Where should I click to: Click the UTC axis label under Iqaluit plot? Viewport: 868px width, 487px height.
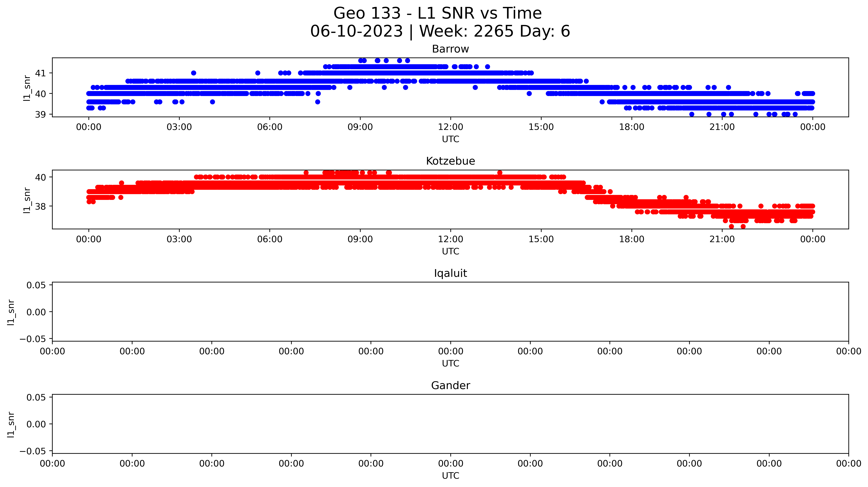click(x=451, y=364)
